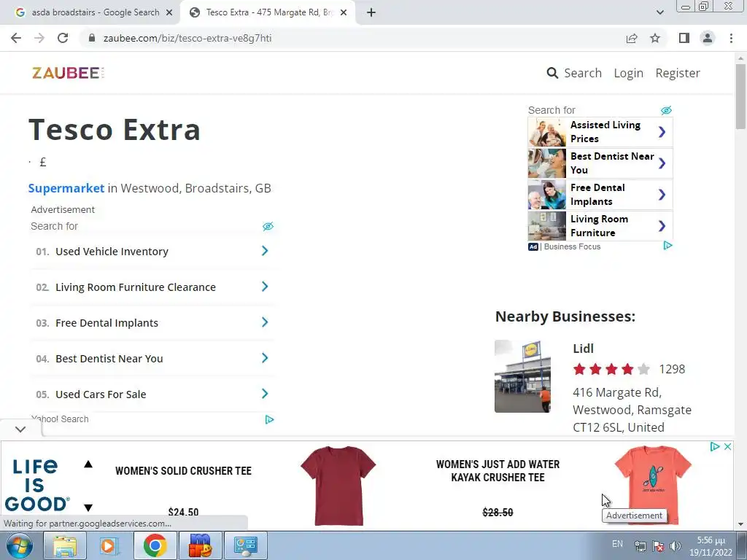The image size is (747, 560).
Task: Open the Free Dental Implants sidebar ad
Action: [600, 195]
